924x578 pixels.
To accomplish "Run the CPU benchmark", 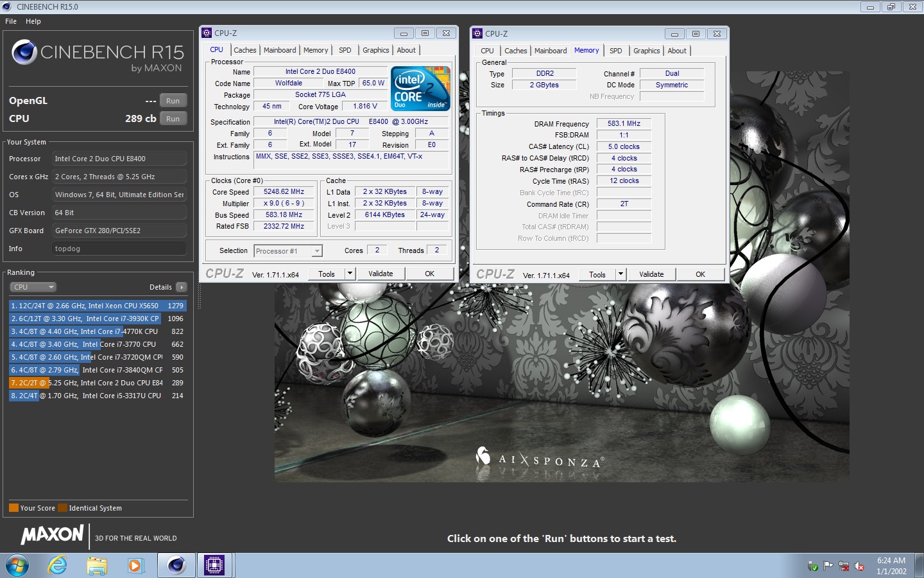I will (x=173, y=119).
